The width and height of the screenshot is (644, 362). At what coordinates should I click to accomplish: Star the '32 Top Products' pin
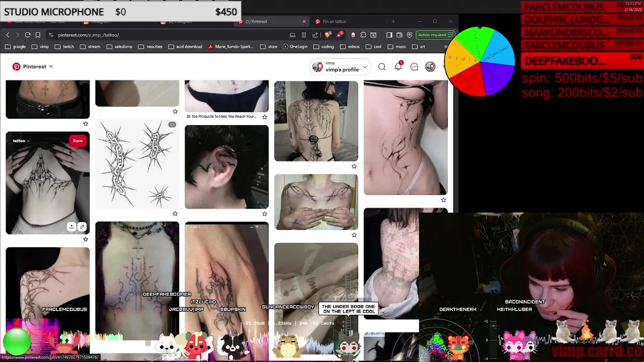tap(265, 117)
